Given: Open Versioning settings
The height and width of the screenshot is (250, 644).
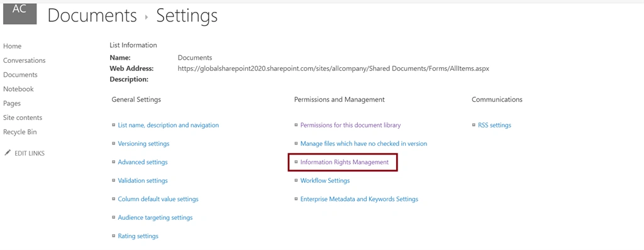Looking at the screenshot, I should pos(143,144).
